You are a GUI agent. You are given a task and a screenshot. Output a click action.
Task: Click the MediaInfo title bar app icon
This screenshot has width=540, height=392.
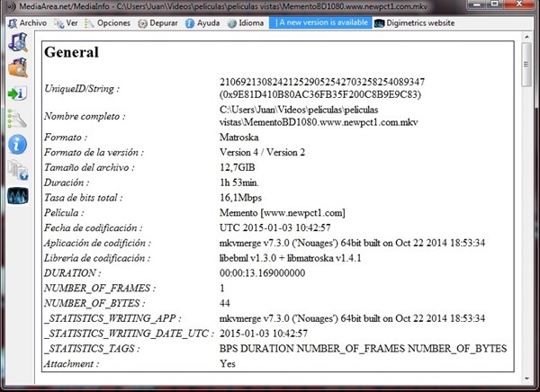(11, 6)
